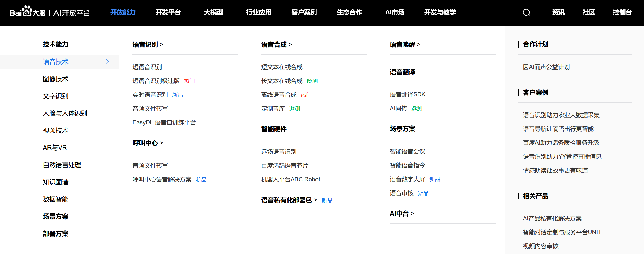Screen dimensions: 644x254
Task: Open the 呼叫中心 > section heading
Action: [148, 143]
